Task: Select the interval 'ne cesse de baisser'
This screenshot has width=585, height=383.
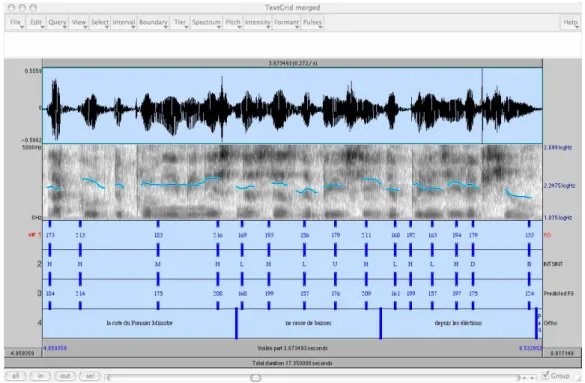Action: pos(308,323)
